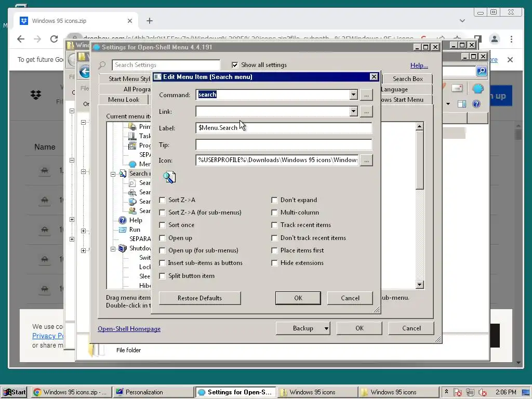Click the Open-Shell shell icon in the title bar

tap(96, 47)
